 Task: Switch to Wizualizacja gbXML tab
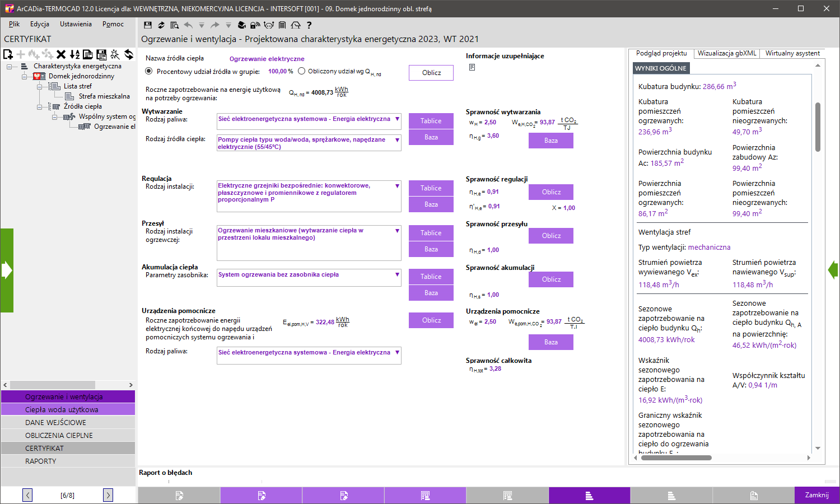tap(726, 53)
